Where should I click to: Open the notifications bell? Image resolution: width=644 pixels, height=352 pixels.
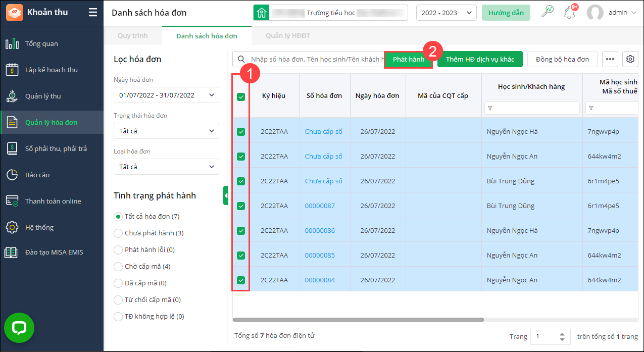click(569, 12)
